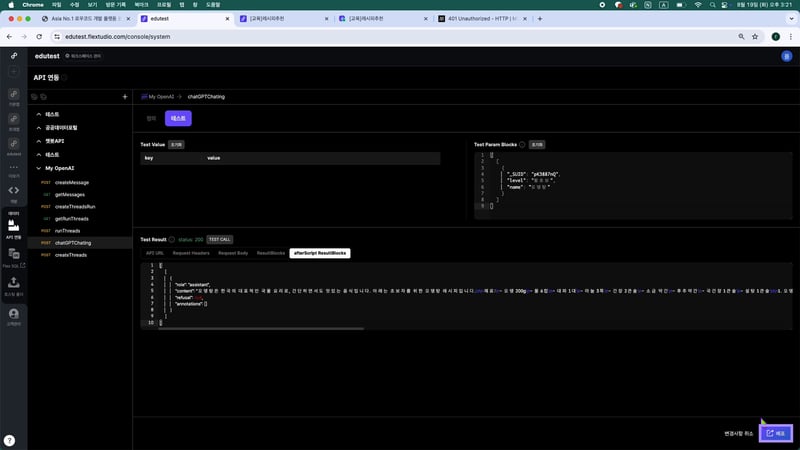Viewport: 800px width, 450px height.
Task: Click the plus icon to add API
Action: pyautogui.click(x=124, y=97)
